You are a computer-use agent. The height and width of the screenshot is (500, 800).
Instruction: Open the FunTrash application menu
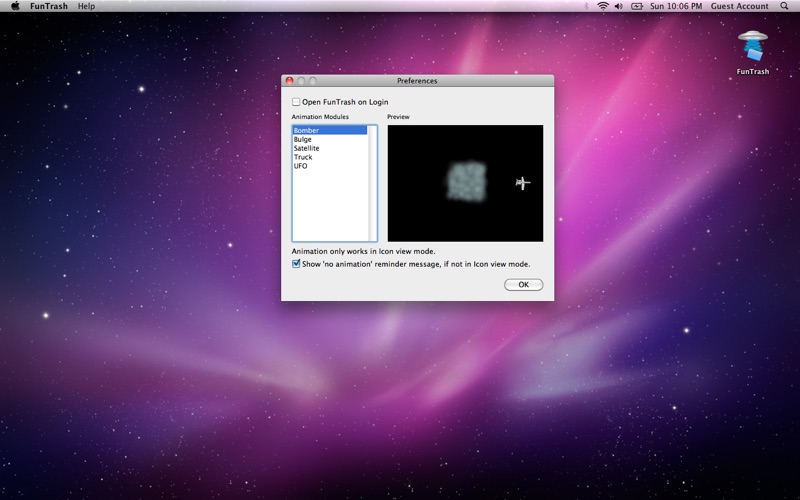tap(48, 6)
